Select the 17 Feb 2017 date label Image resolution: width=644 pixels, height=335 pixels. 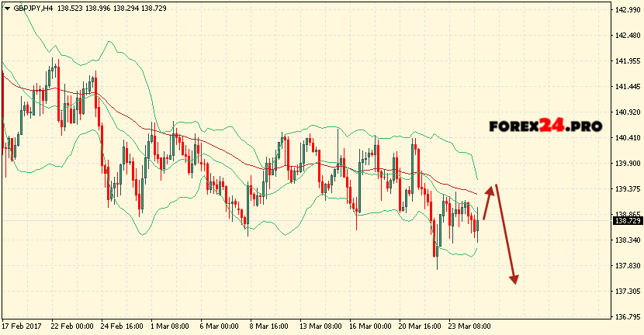tap(22, 326)
